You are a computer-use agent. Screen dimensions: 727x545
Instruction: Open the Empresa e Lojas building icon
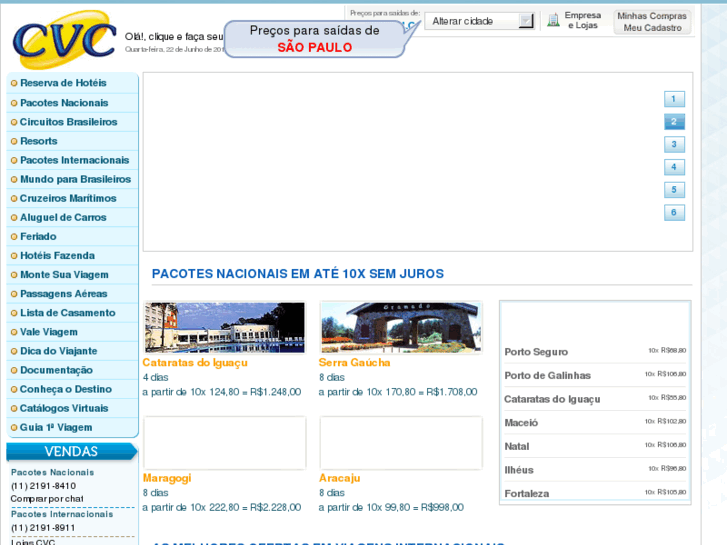553,20
